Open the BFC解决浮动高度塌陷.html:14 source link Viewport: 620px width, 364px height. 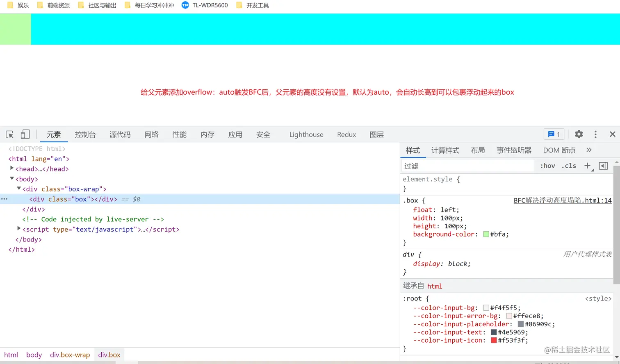563,200
